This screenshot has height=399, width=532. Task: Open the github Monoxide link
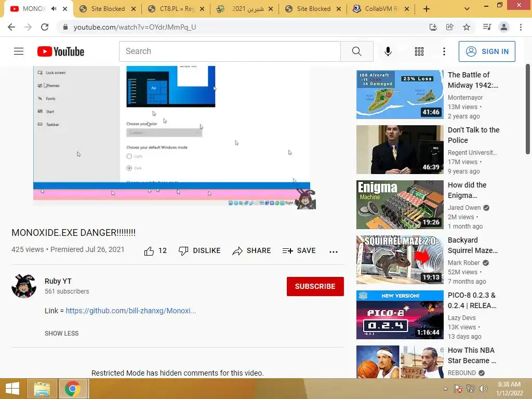pyautogui.click(x=130, y=311)
